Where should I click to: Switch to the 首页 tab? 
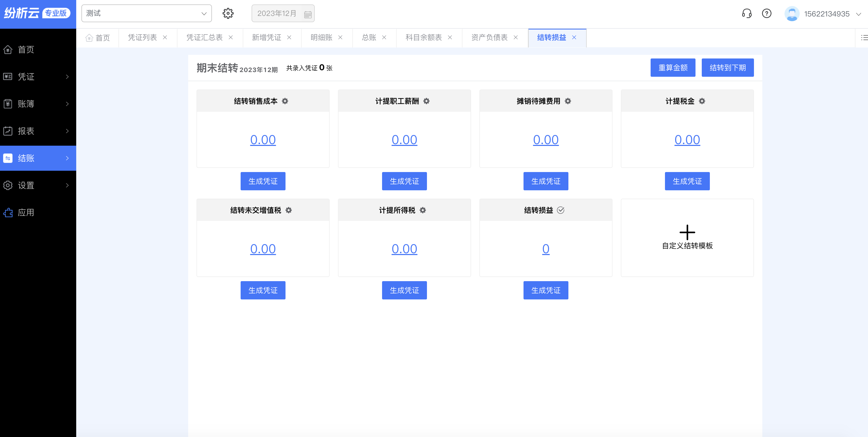point(98,38)
